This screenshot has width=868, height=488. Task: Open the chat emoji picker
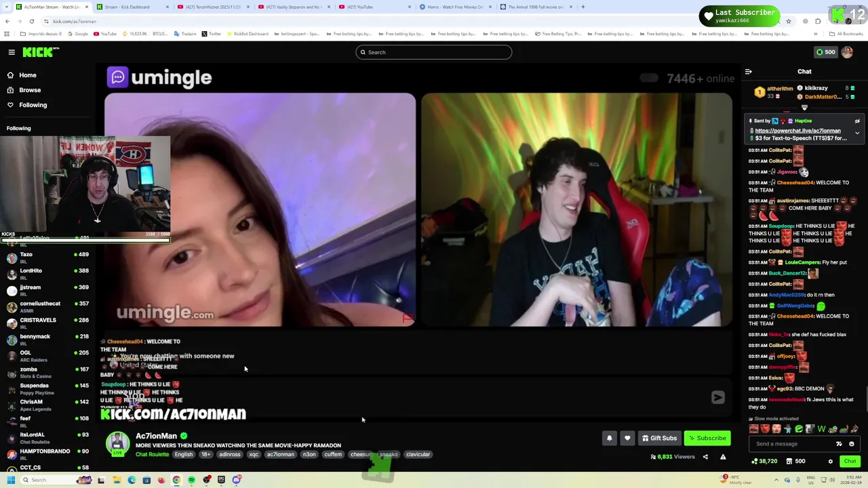(x=852, y=444)
